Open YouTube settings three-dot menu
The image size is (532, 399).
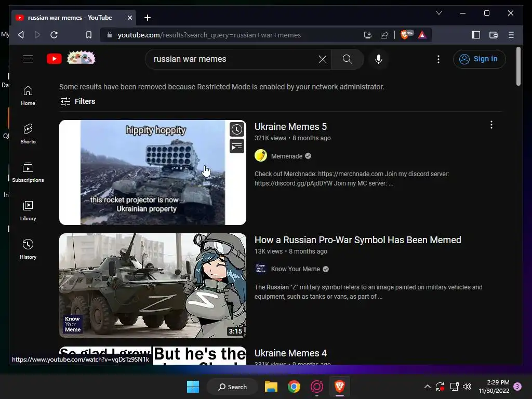[438, 59]
